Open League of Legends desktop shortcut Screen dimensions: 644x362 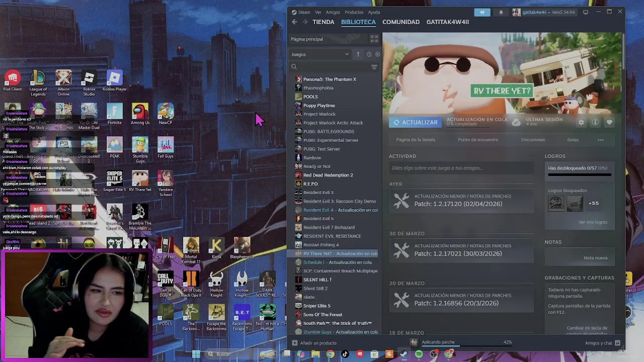click(38, 83)
